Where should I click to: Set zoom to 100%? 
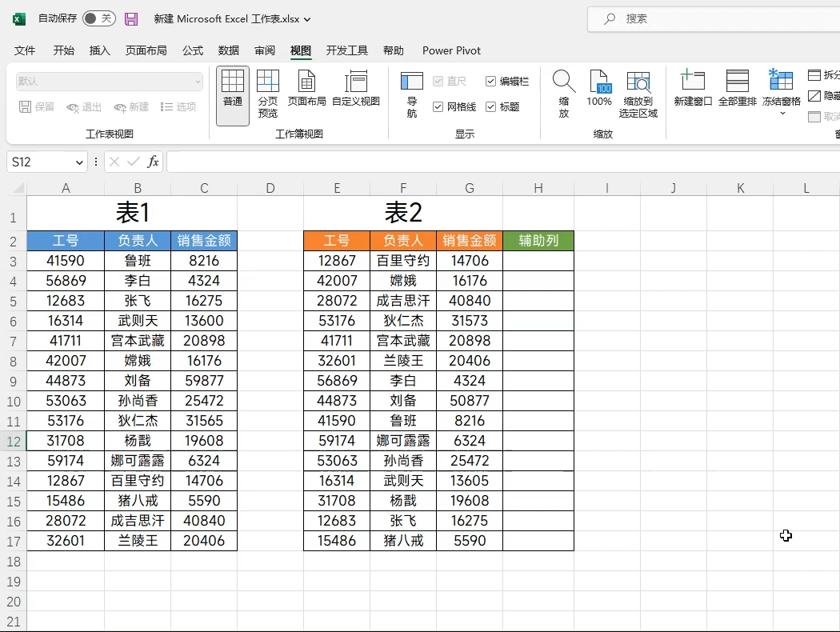coord(599,88)
